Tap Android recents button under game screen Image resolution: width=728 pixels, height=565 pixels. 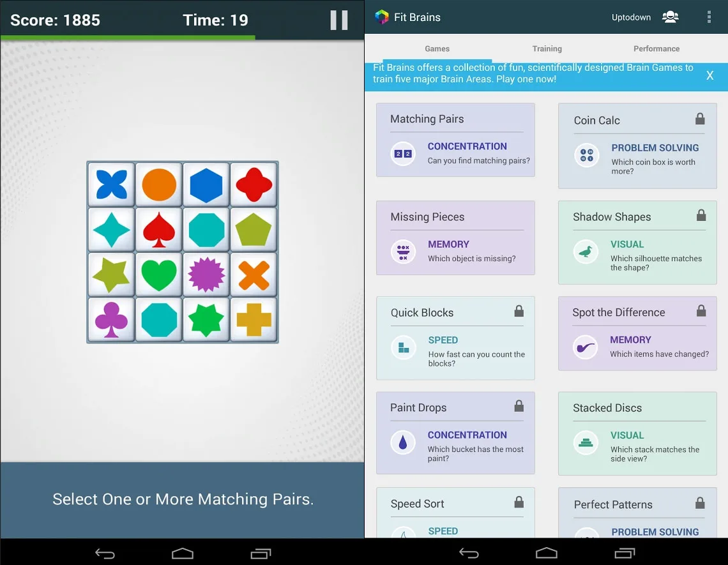(261, 554)
